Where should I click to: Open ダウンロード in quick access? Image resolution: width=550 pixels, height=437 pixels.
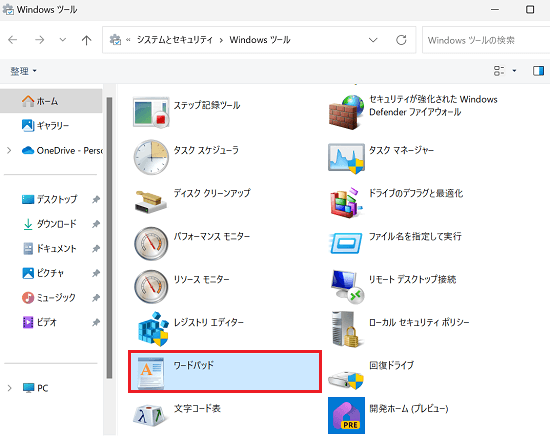tap(51, 224)
